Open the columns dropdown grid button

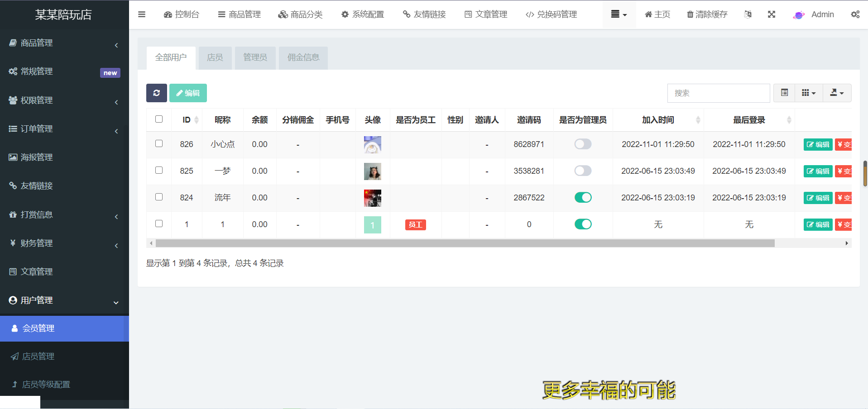point(808,93)
